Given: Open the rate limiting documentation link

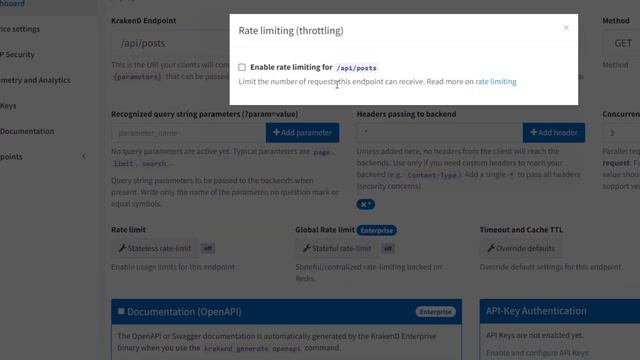Looking at the screenshot, I should coord(496,82).
